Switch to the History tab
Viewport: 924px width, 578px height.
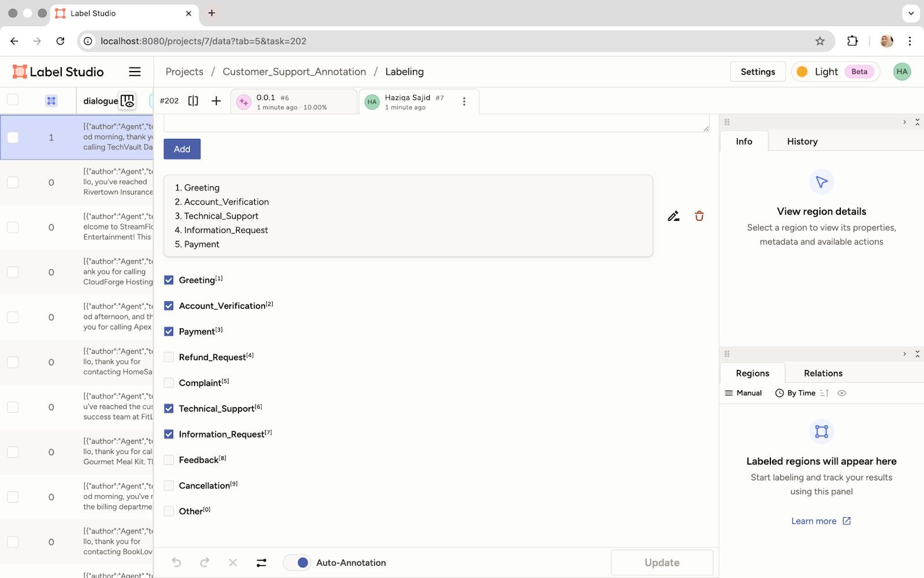coord(802,142)
